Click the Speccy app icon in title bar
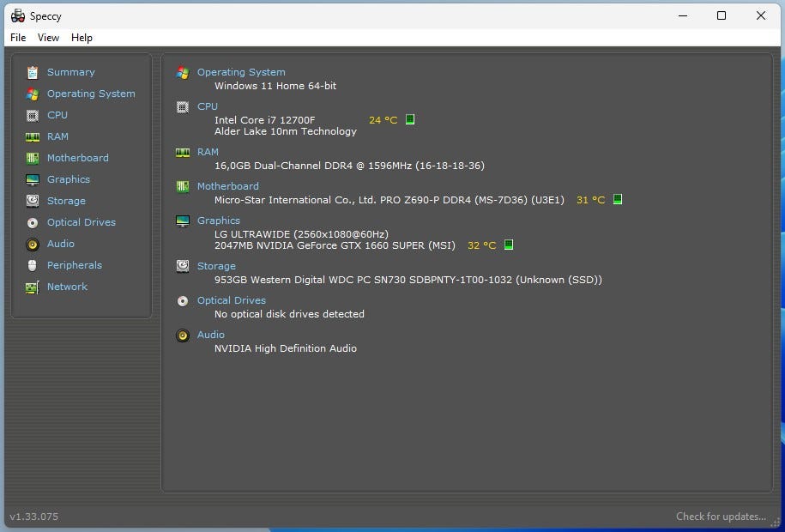Image resolution: width=785 pixels, height=532 pixels. pos(18,16)
